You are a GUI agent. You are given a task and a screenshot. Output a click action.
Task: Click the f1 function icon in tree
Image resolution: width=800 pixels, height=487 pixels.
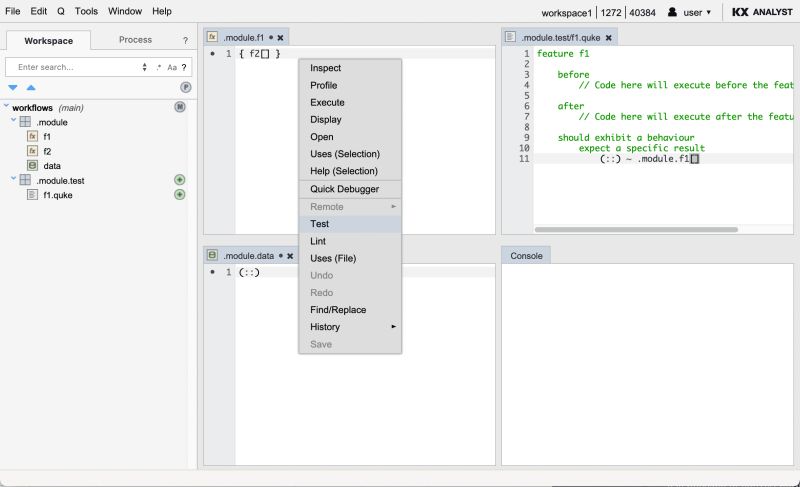[x=33, y=136]
